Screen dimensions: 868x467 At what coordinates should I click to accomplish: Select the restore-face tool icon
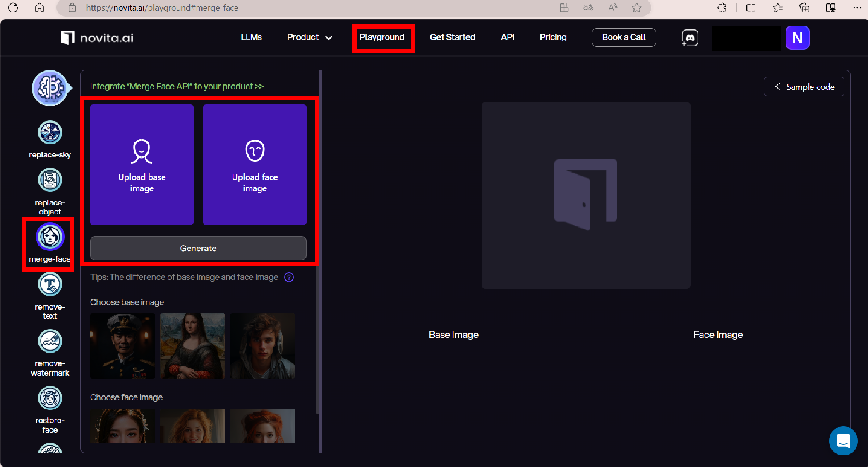point(50,398)
